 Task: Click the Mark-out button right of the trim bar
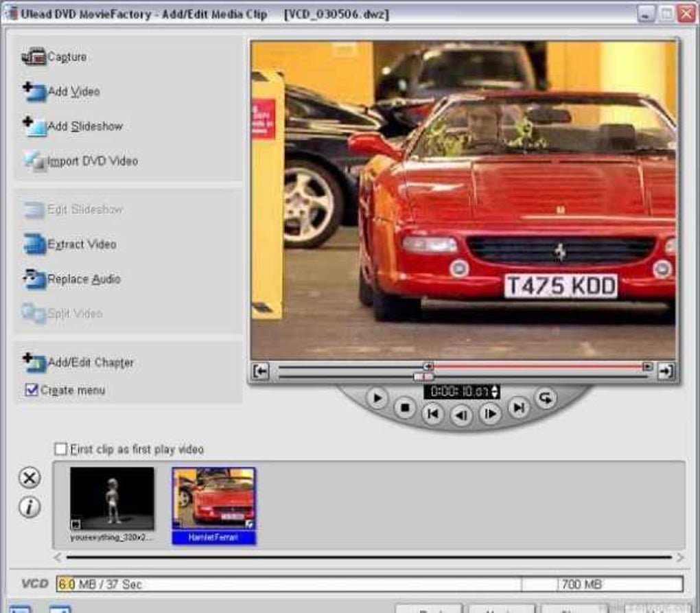pyautogui.click(x=666, y=371)
